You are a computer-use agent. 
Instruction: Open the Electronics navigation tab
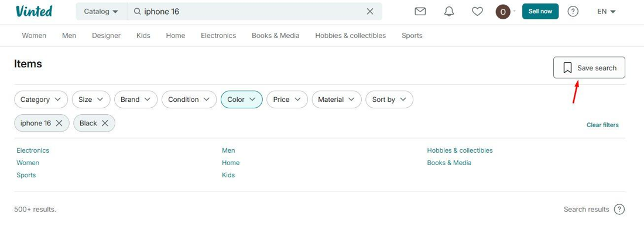218,36
